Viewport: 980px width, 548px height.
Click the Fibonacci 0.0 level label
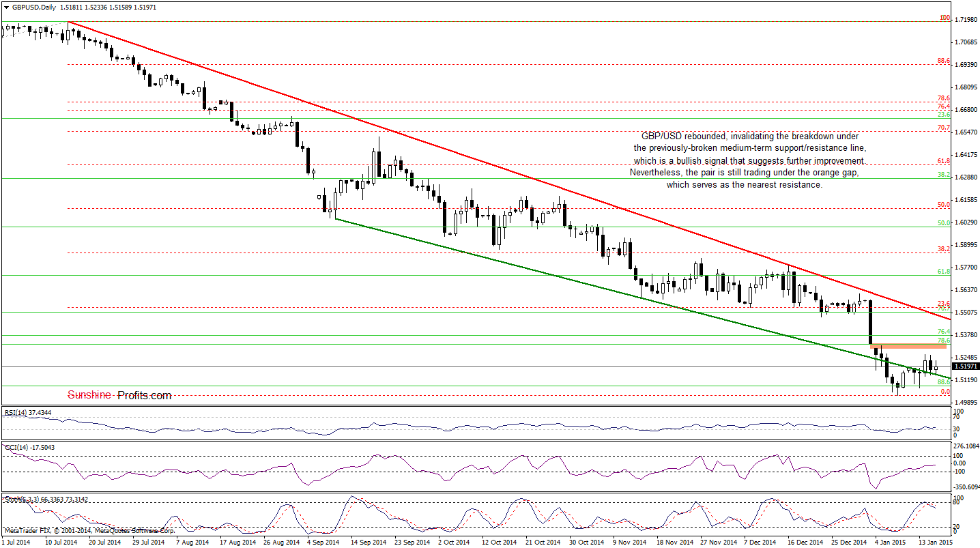point(945,392)
